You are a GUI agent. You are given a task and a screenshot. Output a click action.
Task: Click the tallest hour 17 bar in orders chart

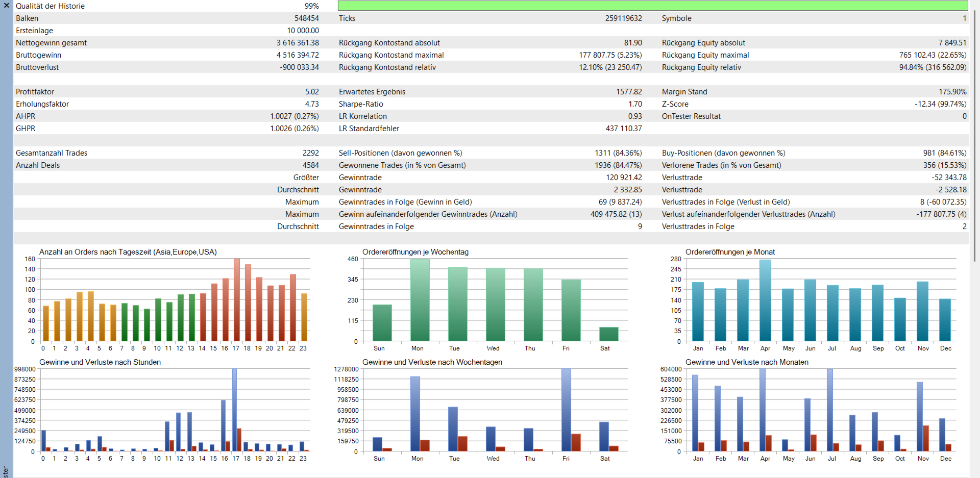coord(237,300)
